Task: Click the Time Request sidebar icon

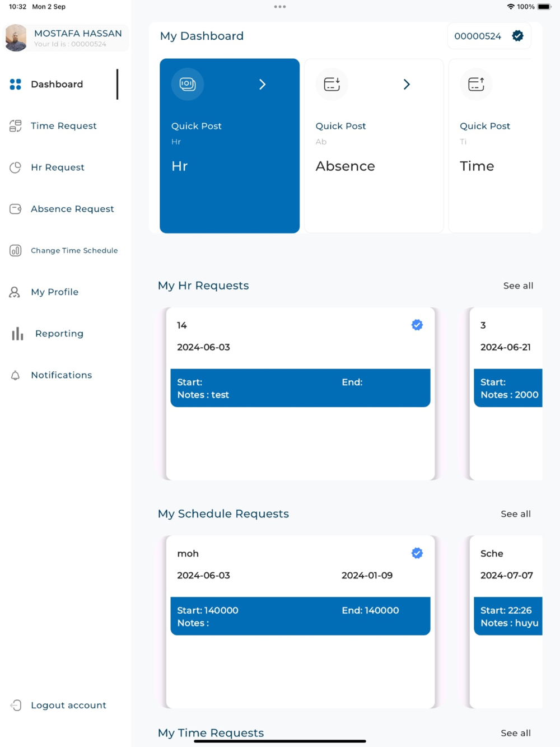Action: tap(16, 126)
